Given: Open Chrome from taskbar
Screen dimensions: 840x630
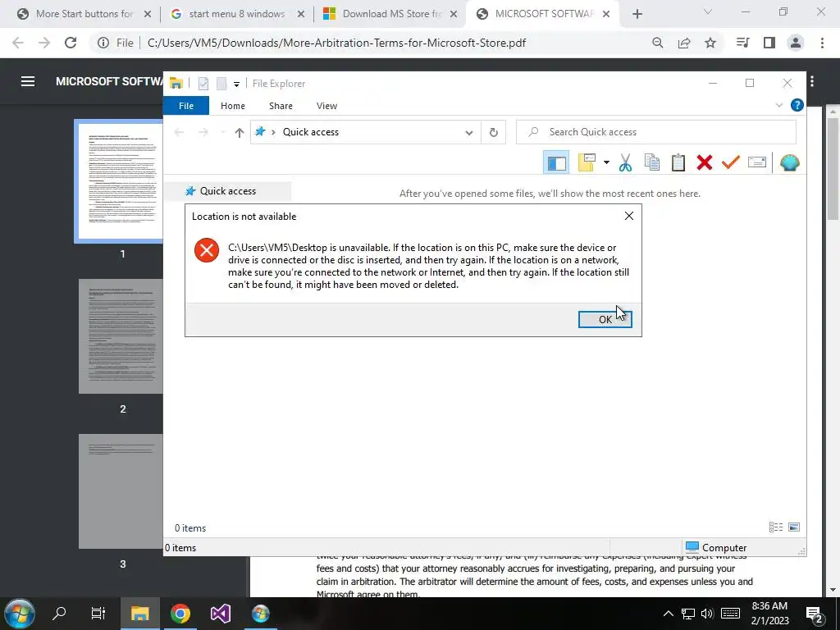Looking at the screenshot, I should tap(180, 614).
